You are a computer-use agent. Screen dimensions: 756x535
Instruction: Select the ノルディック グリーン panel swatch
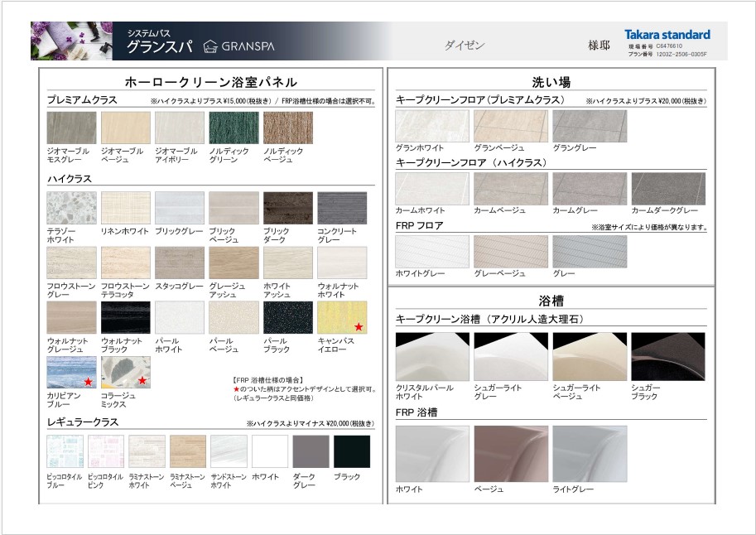(x=234, y=128)
